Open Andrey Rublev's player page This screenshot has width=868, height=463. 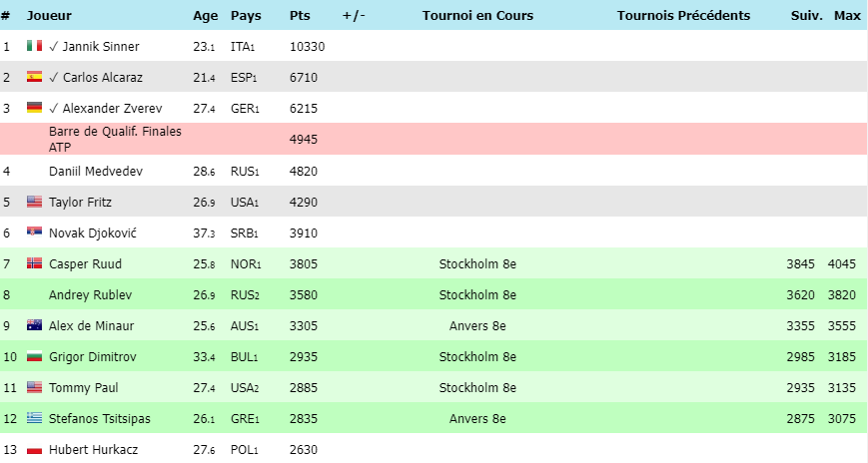coord(90,294)
